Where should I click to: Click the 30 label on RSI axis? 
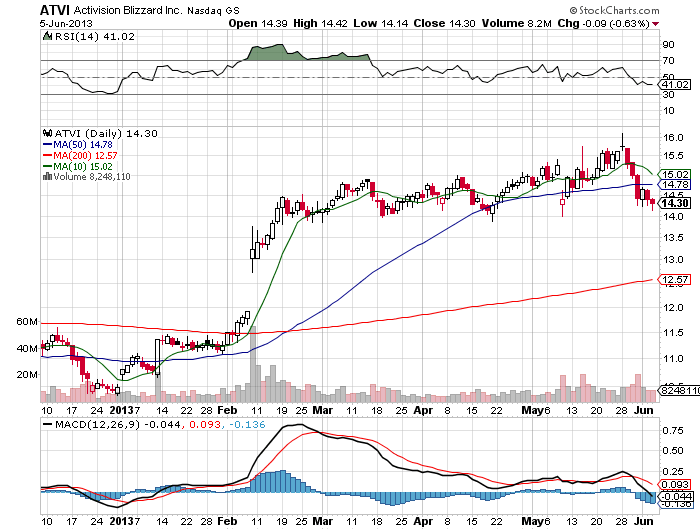669,94
